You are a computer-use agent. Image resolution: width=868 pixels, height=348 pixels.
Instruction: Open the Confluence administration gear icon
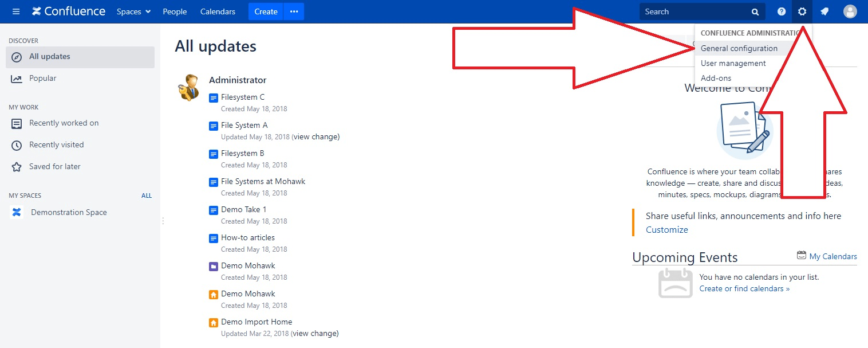tap(802, 11)
